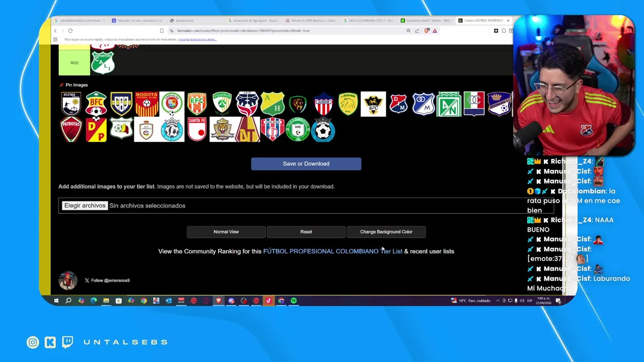Select the Equidad club logo
644x362 pixels.
(222, 104)
